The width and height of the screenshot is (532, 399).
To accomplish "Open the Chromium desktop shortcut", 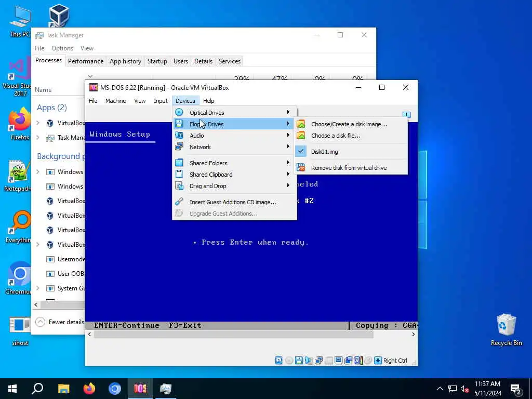I will pyautogui.click(x=19, y=278).
